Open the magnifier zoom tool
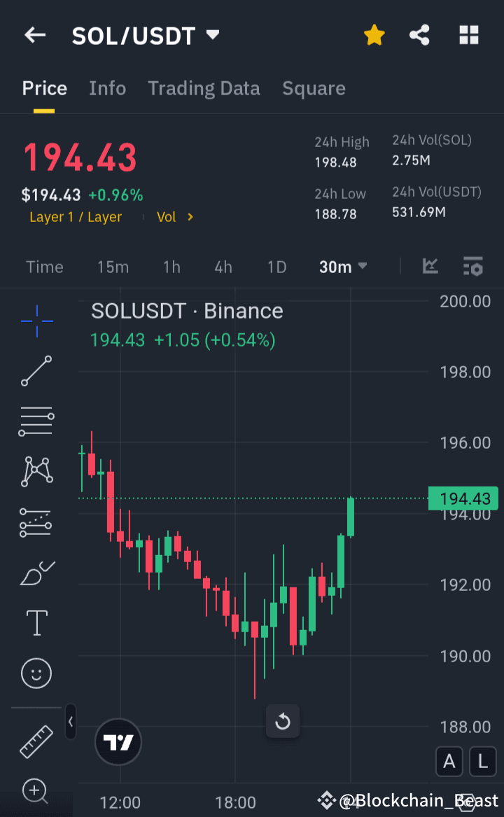Image resolution: width=504 pixels, height=817 pixels. 36,791
